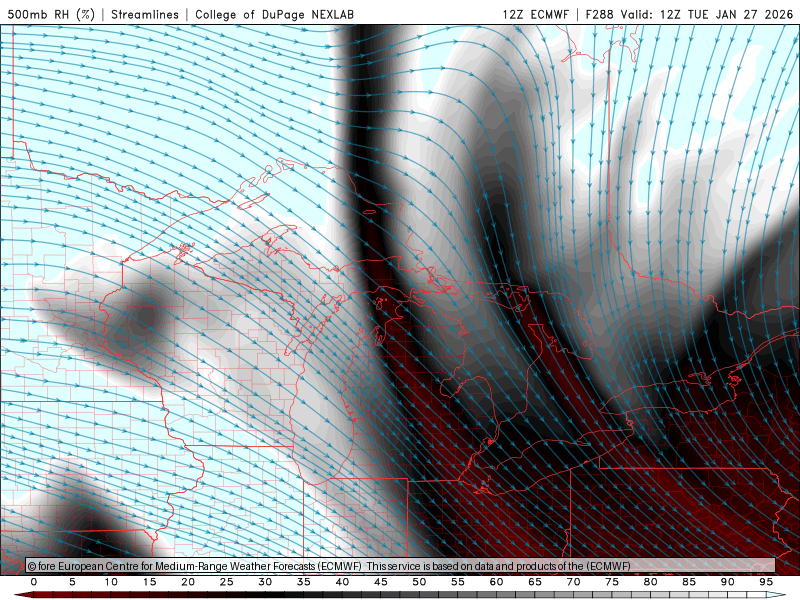Click 'College of DuPage NEXLAB' header text
Screen dimensions: 800x600
(274, 14)
